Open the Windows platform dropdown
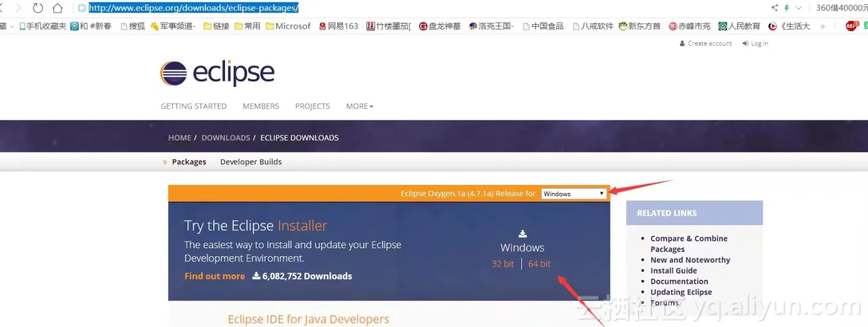 point(573,194)
